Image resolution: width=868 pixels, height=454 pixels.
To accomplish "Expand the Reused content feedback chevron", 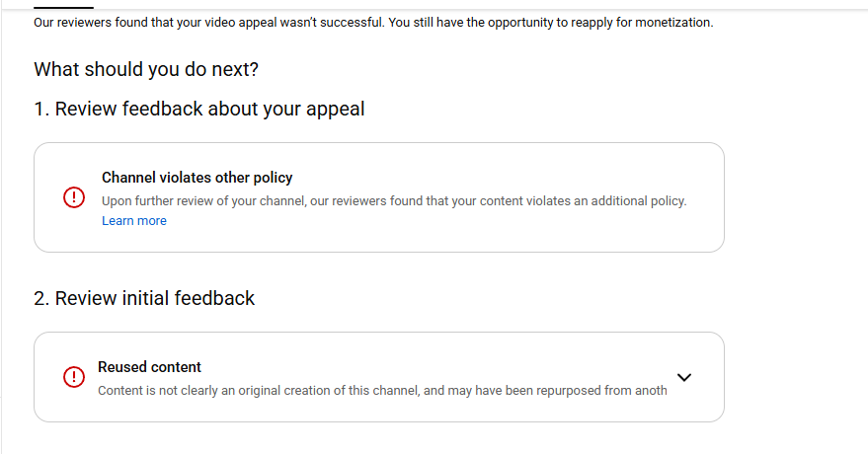I will (684, 377).
